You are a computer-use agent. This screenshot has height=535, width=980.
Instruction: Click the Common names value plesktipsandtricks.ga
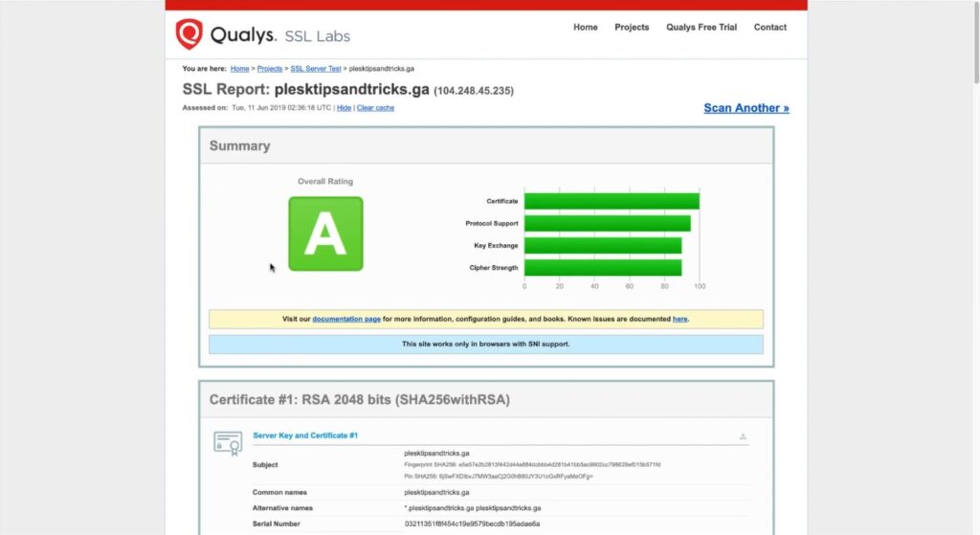(436, 493)
